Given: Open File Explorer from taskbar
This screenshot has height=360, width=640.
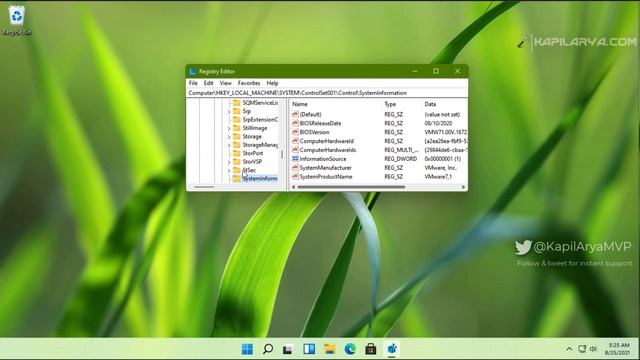Looking at the screenshot, I should point(329,349).
